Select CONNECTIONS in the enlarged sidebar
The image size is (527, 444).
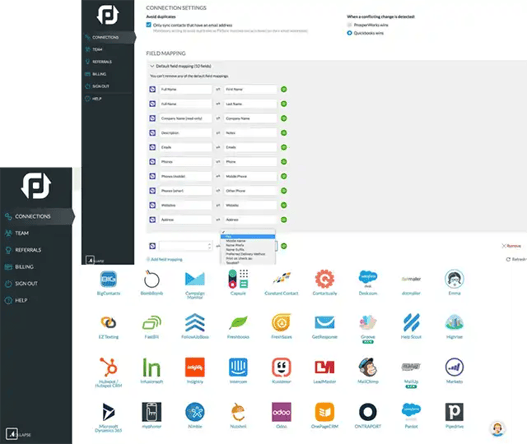tap(37, 216)
